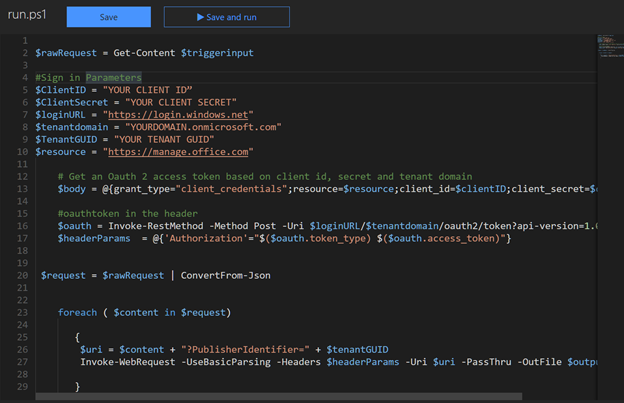Click the $resource variable on line 10

pyautogui.click(x=60, y=152)
